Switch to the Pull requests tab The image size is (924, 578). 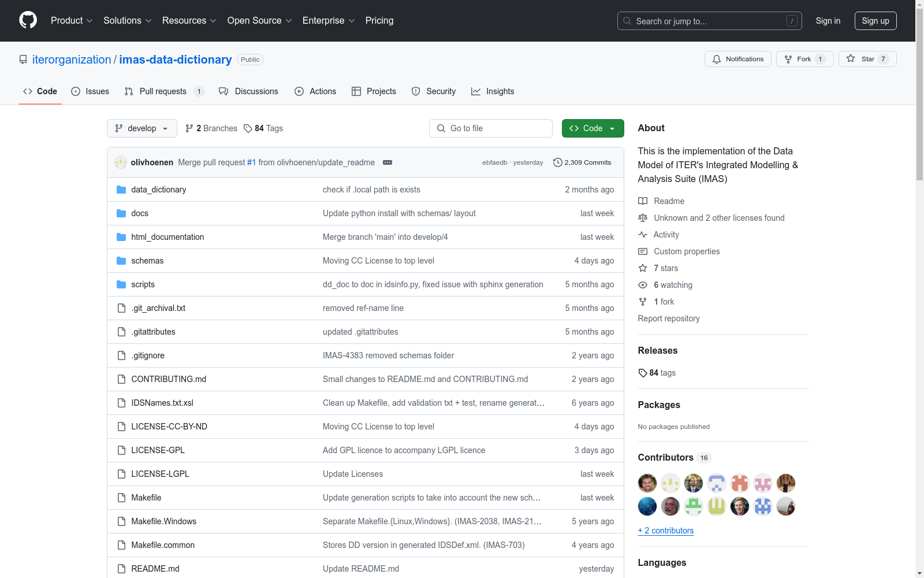click(x=165, y=91)
